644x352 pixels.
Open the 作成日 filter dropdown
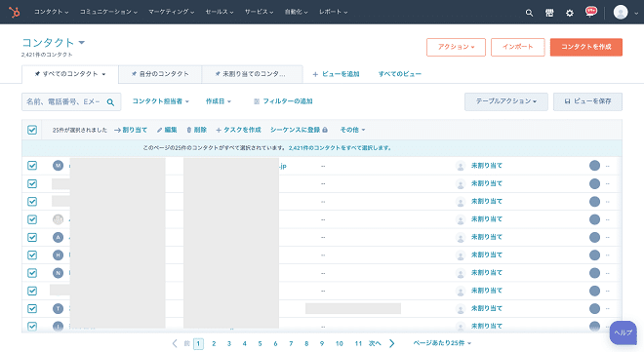tap(219, 101)
